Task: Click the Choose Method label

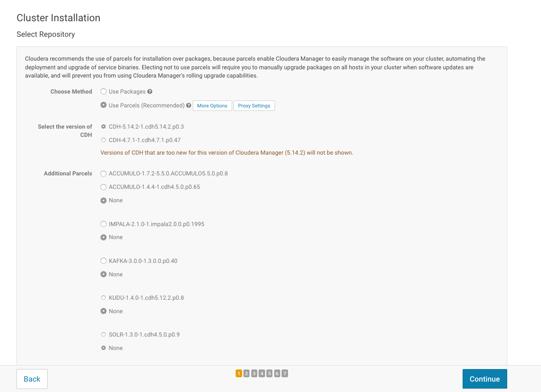Action: (71, 92)
